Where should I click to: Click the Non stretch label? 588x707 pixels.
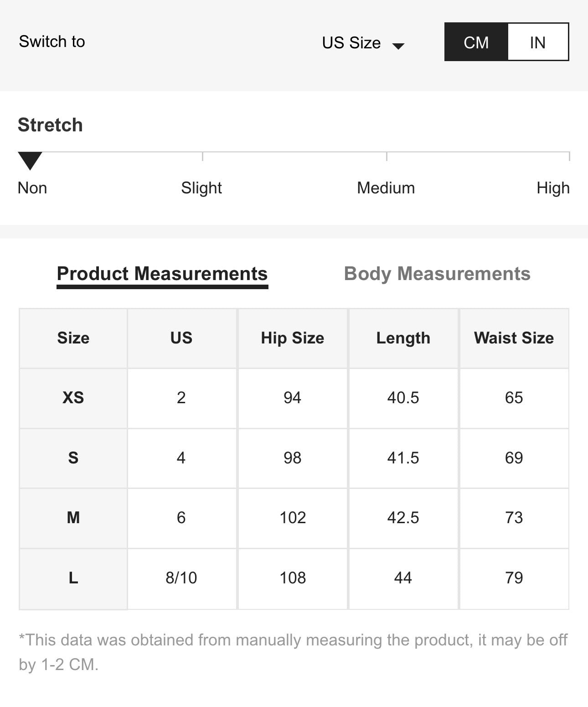32,188
